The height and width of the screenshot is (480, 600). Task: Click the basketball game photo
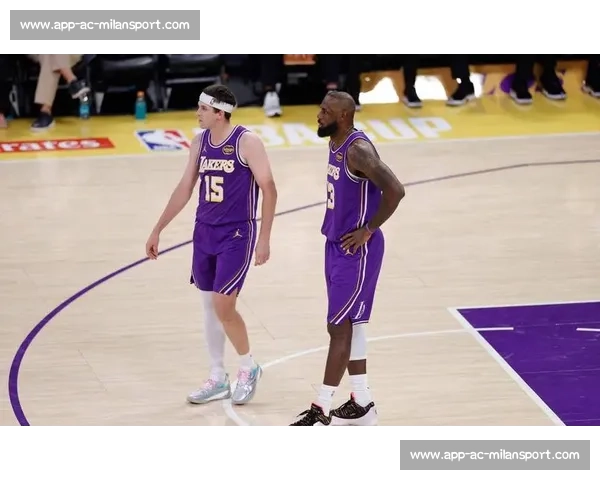click(x=300, y=240)
